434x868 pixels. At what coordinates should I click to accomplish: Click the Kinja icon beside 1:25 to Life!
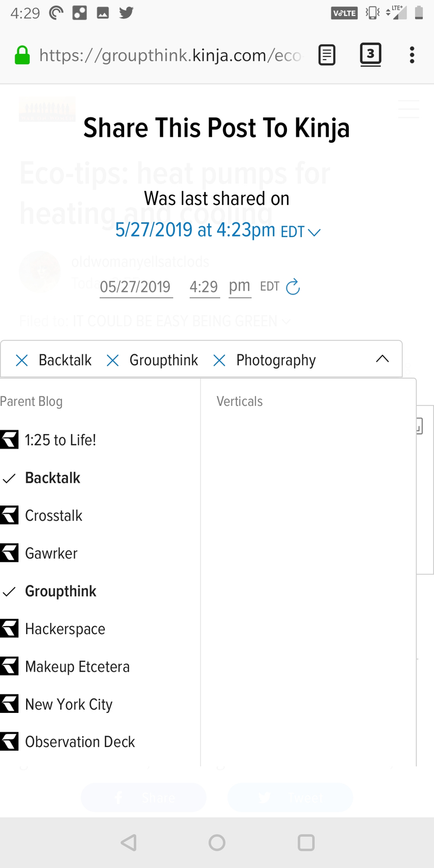pos(9,439)
